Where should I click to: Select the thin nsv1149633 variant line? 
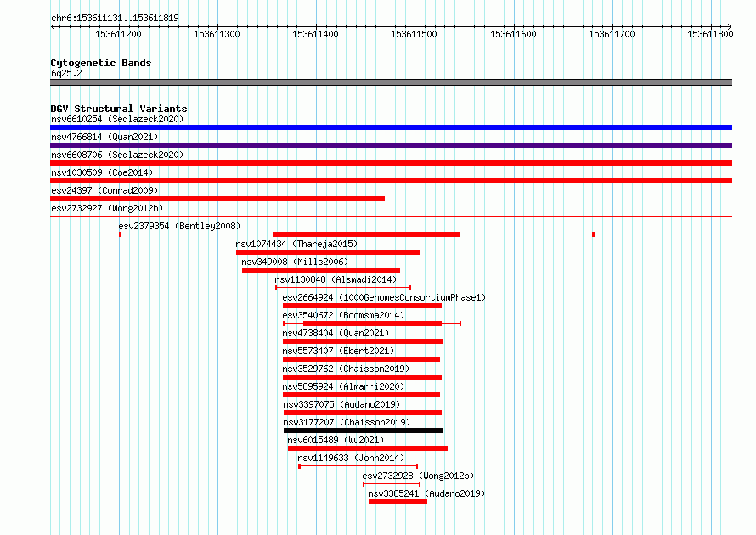pyautogui.click(x=358, y=466)
